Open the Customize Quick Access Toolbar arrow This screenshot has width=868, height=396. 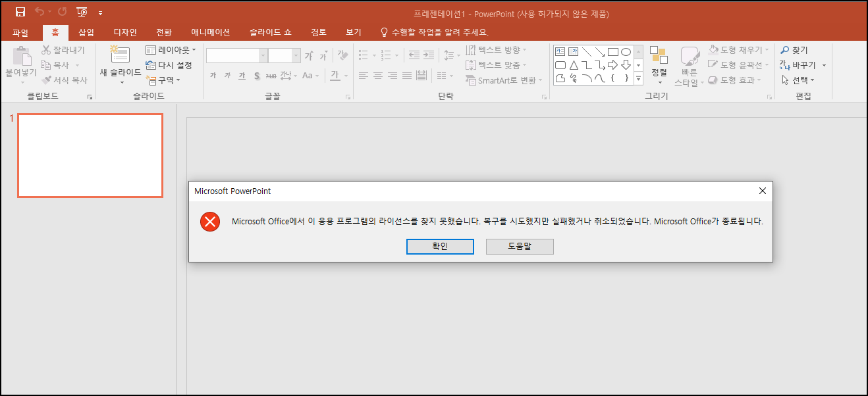pyautogui.click(x=100, y=12)
